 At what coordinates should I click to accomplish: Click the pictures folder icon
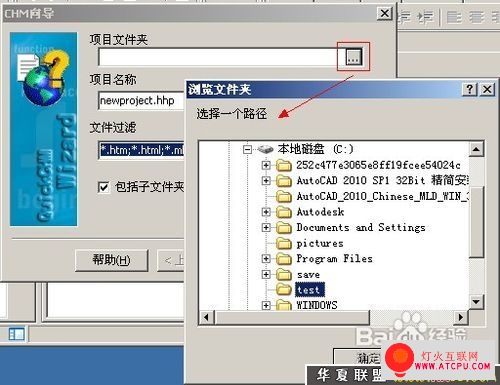(x=284, y=243)
